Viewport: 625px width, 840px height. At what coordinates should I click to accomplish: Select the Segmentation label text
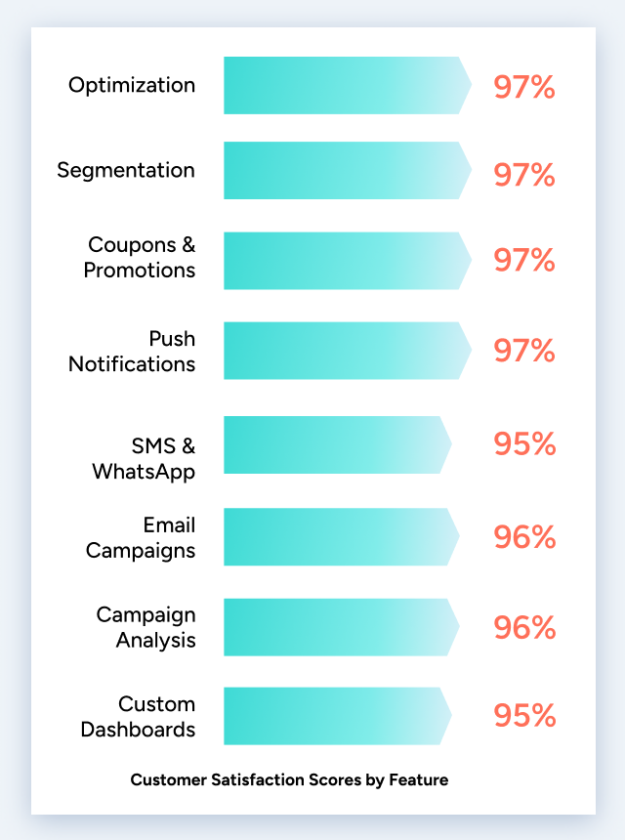click(126, 170)
